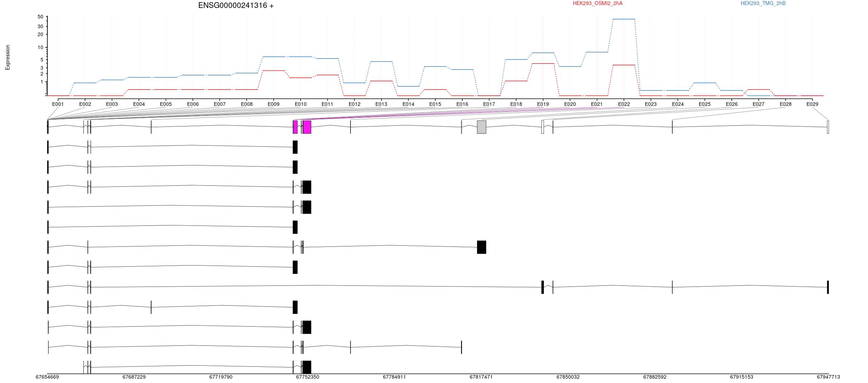Screen dimensions: 868x383
Task: Click exon label E023
Action: pyautogui.click(x=651, y=104)
